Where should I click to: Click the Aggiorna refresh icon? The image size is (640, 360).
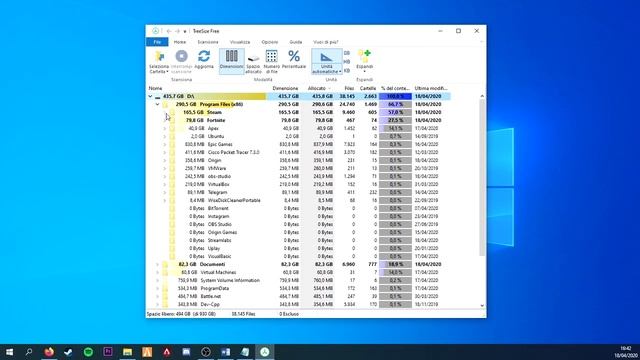pos(204,56)
